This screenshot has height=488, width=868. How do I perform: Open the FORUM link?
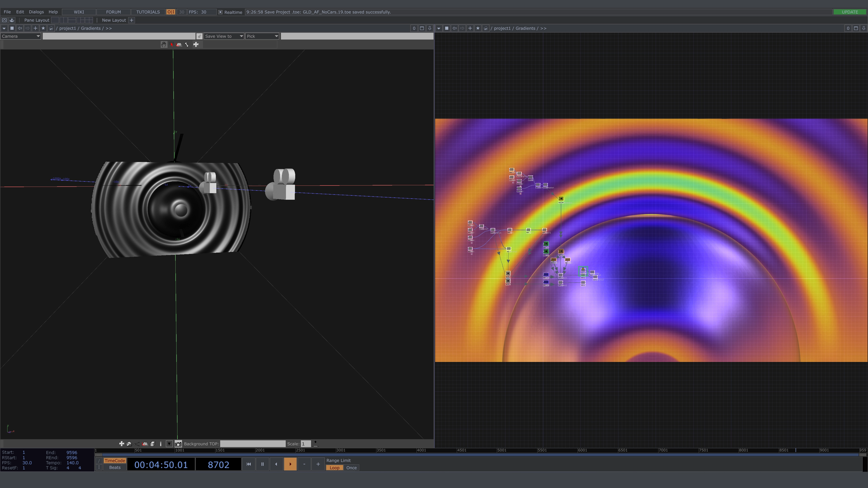113,12
